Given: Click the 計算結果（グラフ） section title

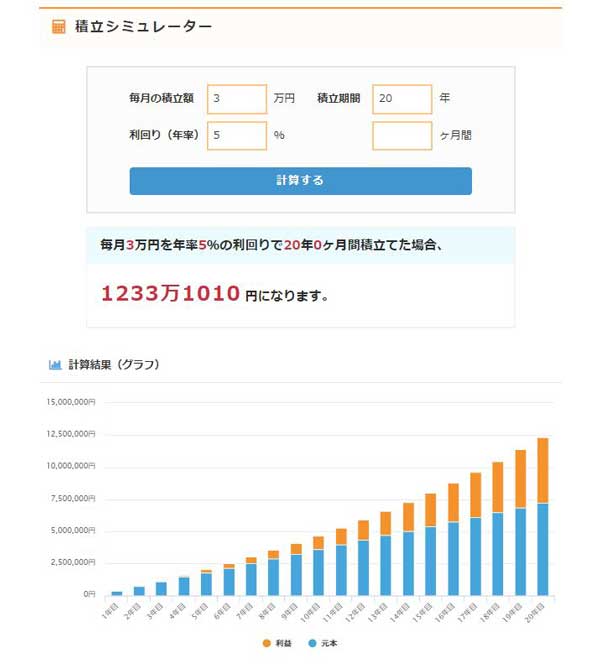Looking at the screenshot, I should 113,365.
